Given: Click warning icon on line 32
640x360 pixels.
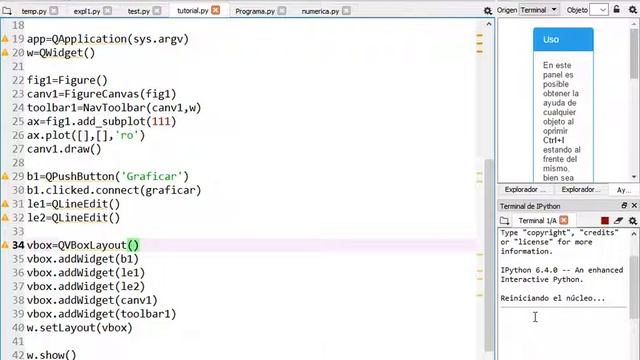Looking at the screenshot, I should click(5, 218).
